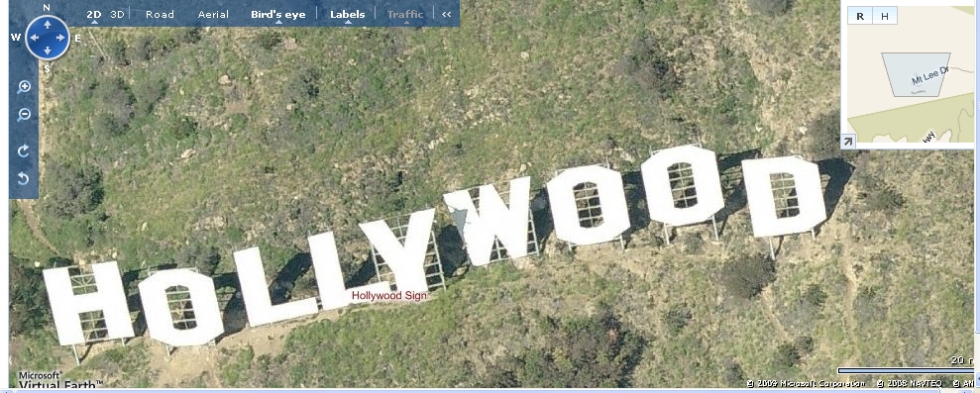The width and height of the screenshot is (980, 393).
Task: Switch to 3D mode
Action: pos(117,15)
